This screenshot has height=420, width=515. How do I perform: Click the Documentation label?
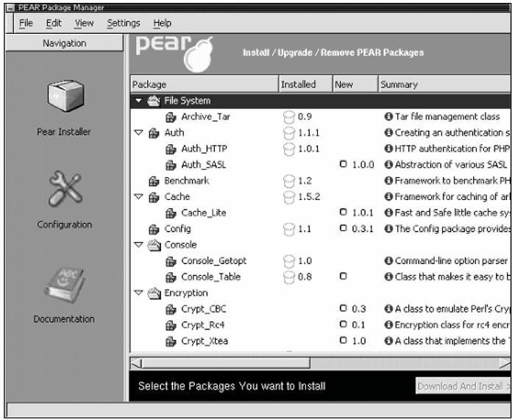click(64, 318)
